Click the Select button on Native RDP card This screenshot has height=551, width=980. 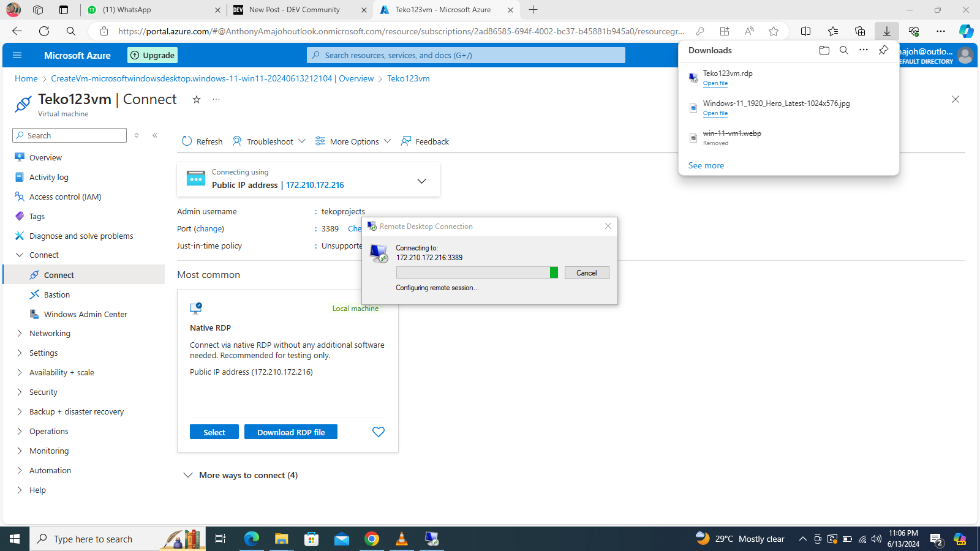(x=214, y=432)
